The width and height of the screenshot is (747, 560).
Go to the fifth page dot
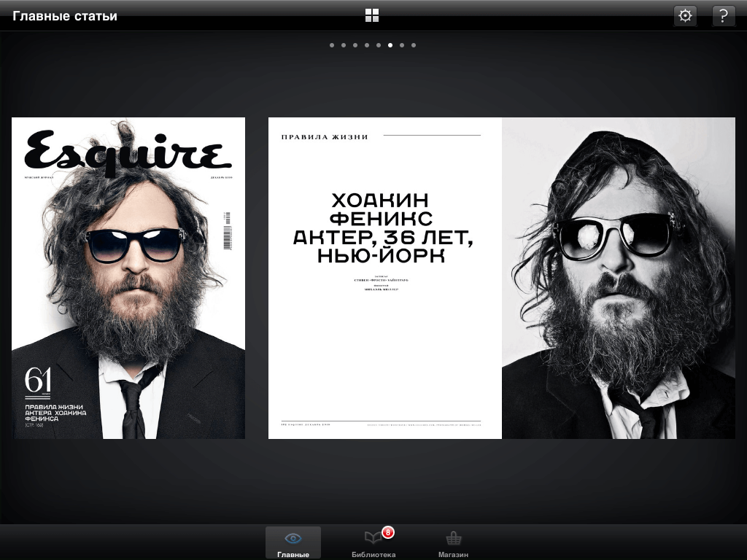[379, 45]
